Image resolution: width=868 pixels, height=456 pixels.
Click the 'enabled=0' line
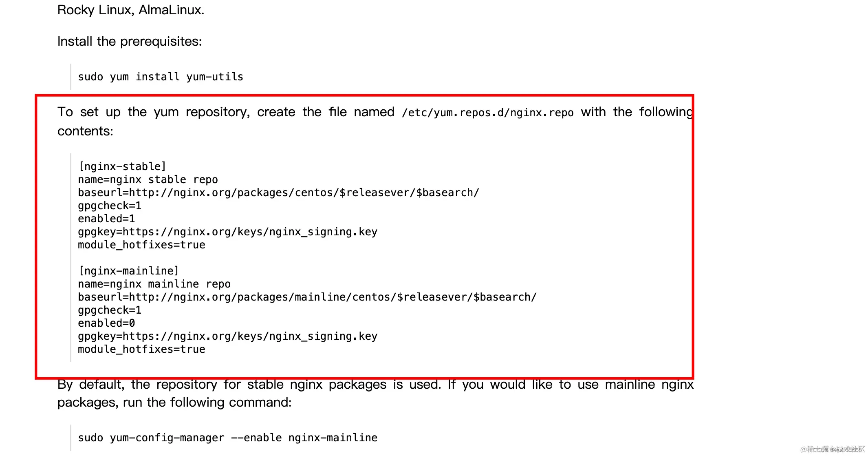point(106,323)
